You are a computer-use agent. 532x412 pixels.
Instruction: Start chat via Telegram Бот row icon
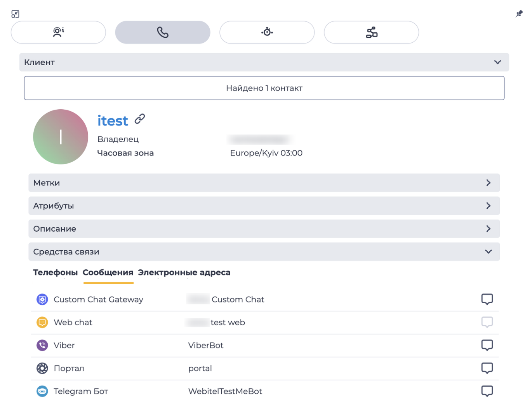(487, 391)
